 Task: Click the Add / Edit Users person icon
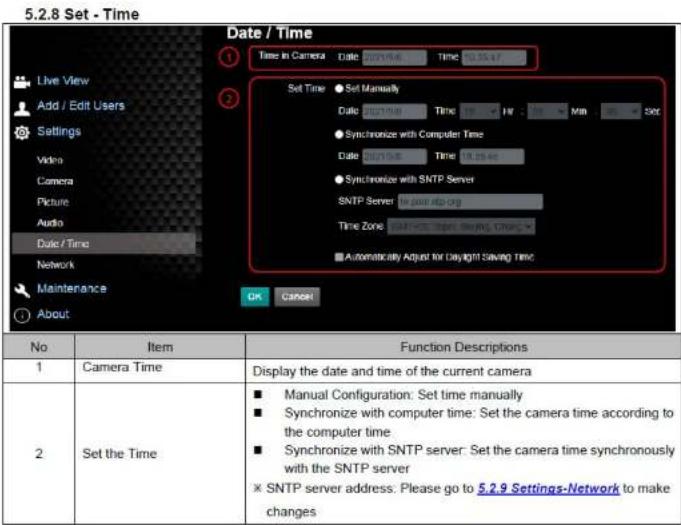22,108
